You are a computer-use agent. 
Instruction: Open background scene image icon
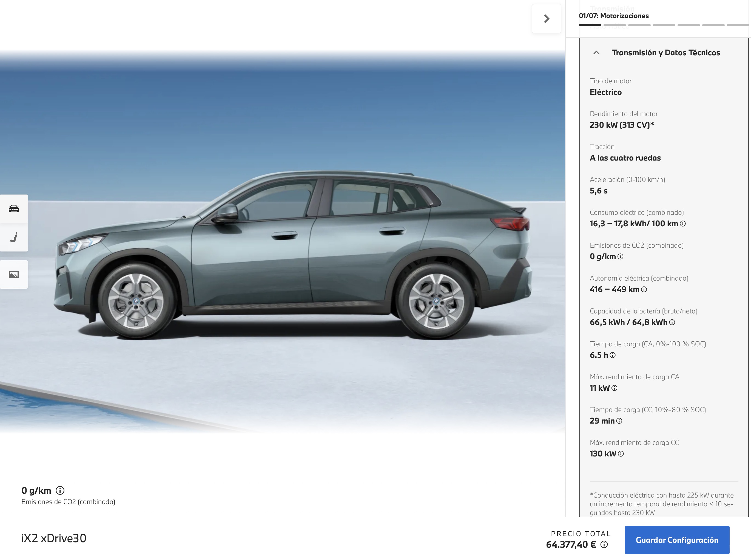14,275
